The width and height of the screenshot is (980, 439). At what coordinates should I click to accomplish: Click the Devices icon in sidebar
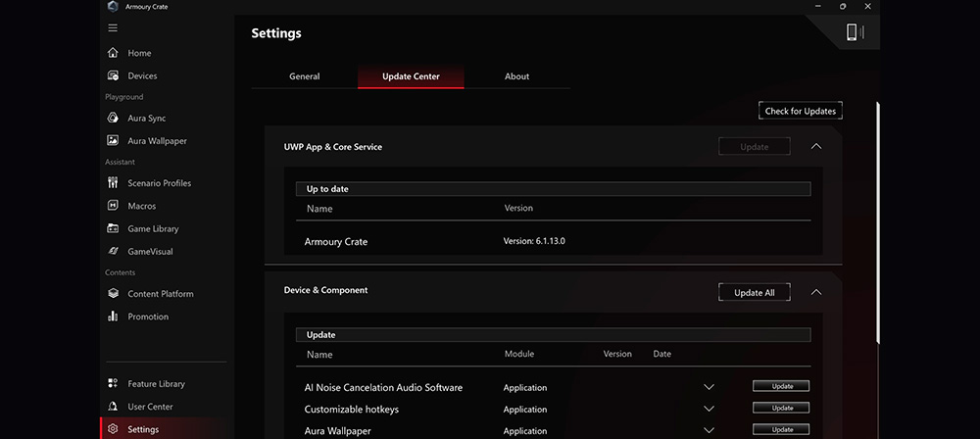[x=113, y=75]
